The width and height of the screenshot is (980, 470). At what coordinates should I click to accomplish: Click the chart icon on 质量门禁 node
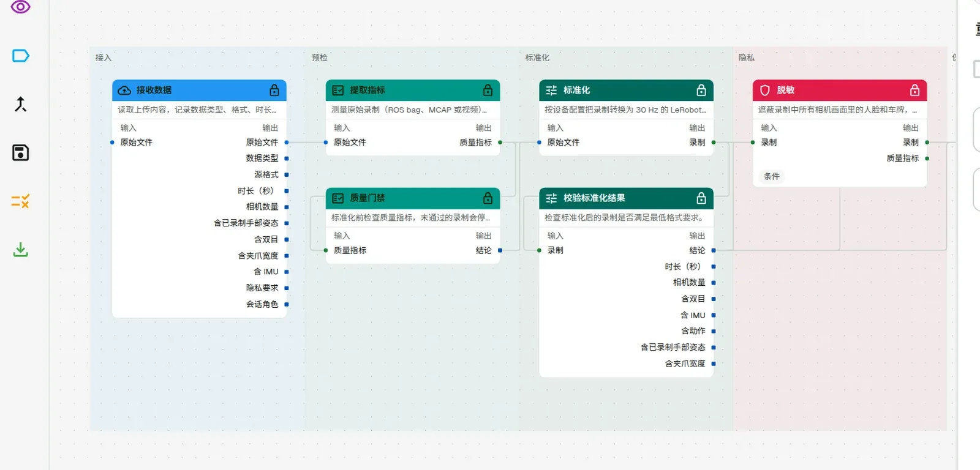(x=337, y=198)
